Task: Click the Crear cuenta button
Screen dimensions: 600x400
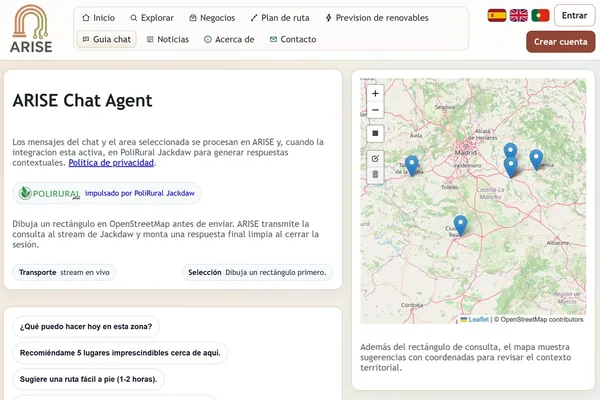Action: 561,42
